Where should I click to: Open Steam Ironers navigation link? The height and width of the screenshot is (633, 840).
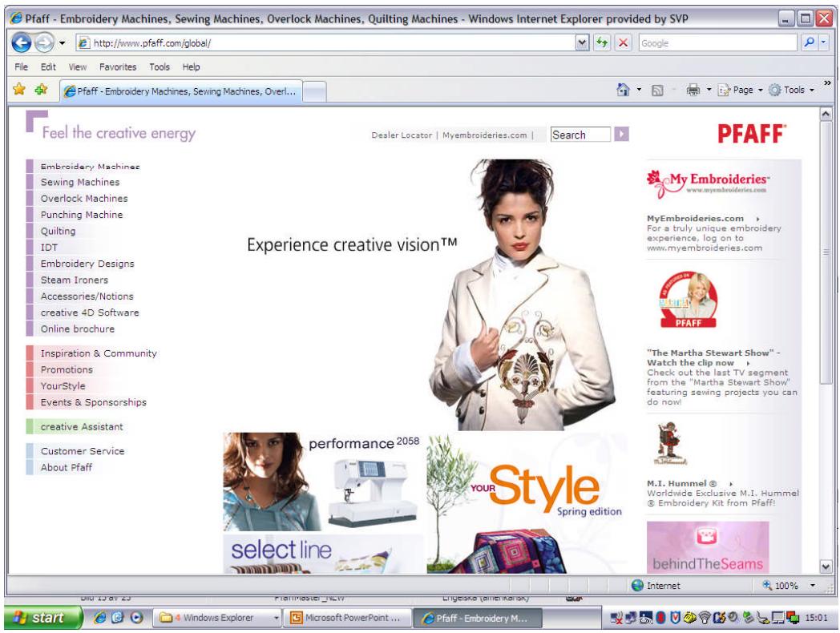75,280
